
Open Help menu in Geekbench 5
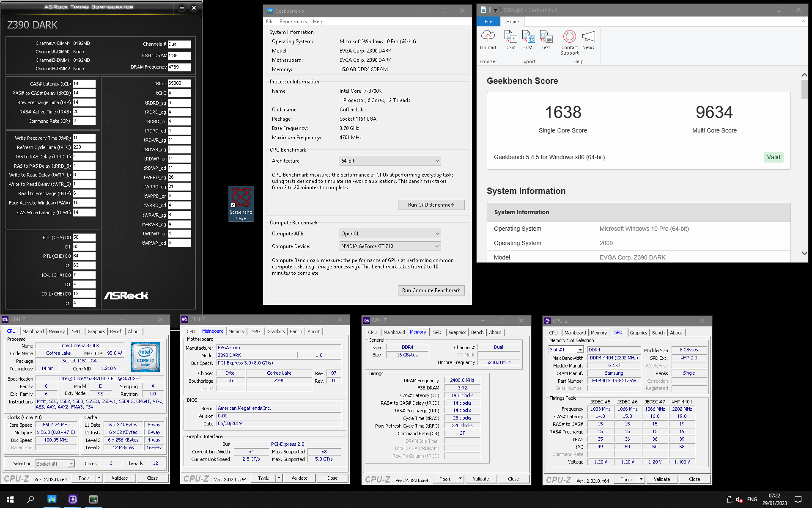(318, 22)
